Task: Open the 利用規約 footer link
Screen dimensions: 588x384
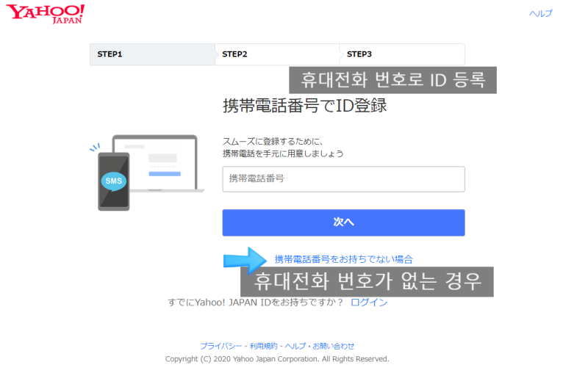Action: [264, 346]
